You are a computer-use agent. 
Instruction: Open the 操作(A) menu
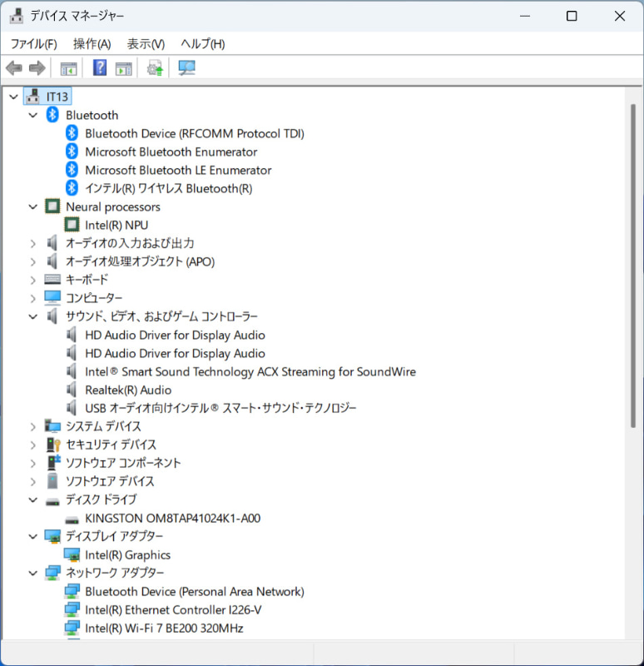[x=92, y=44]
